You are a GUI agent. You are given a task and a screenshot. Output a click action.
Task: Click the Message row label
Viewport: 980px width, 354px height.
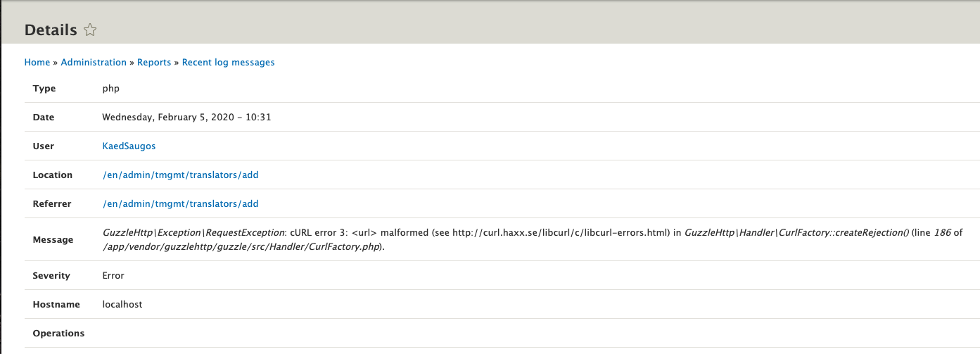coord(53,240)
